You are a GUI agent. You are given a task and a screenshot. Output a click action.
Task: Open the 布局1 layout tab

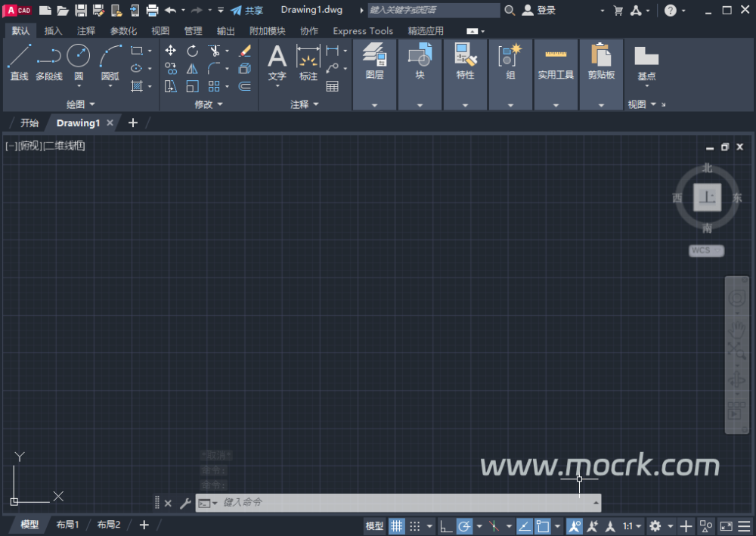(67, 525)
